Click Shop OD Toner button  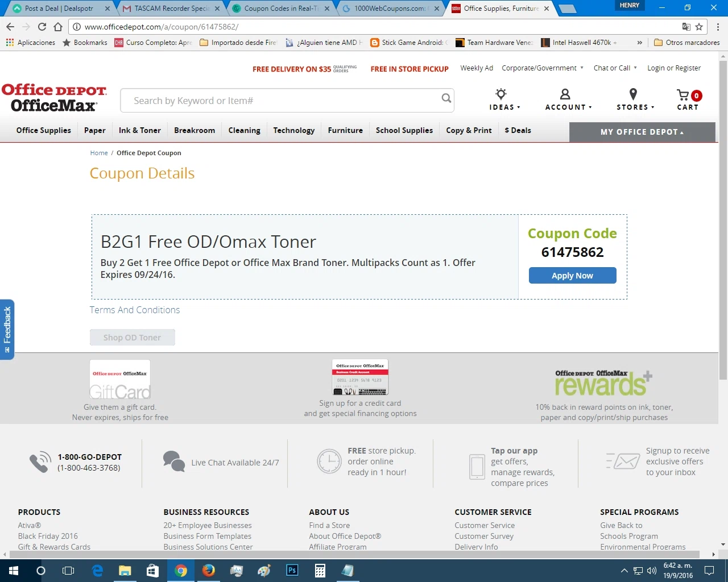[132, 338]
